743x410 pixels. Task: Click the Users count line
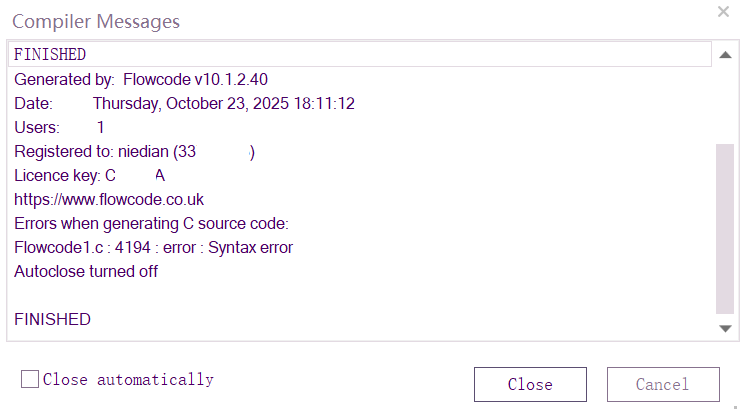click(x=59, y=127)
